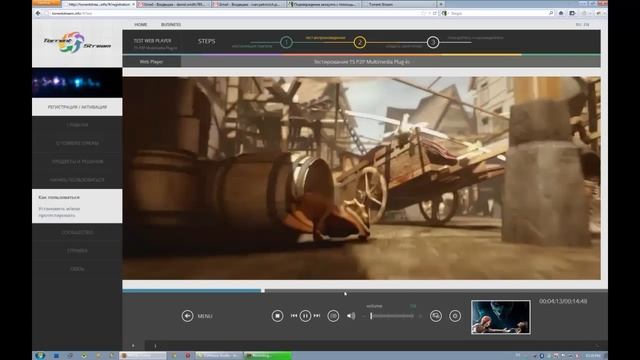Image resolution: width=640 pixels, height=360 pixels.
Task: Open the BUSINESS menu item
Action: (x=171, y=24)
